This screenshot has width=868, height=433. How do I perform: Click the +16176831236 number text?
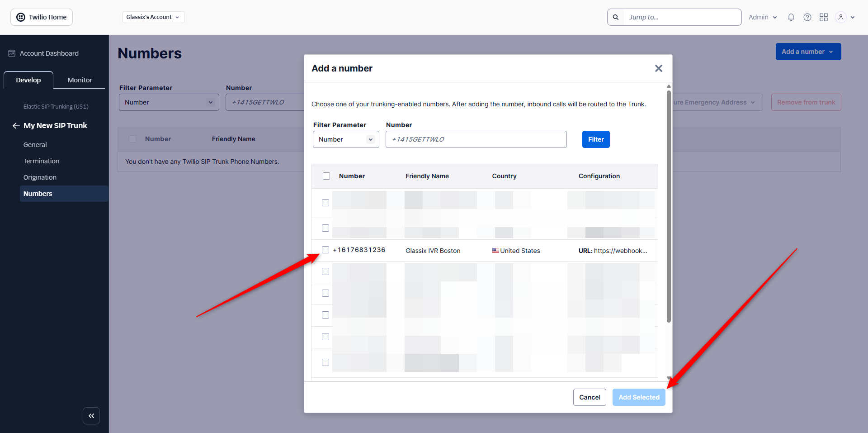click(359, 250)
